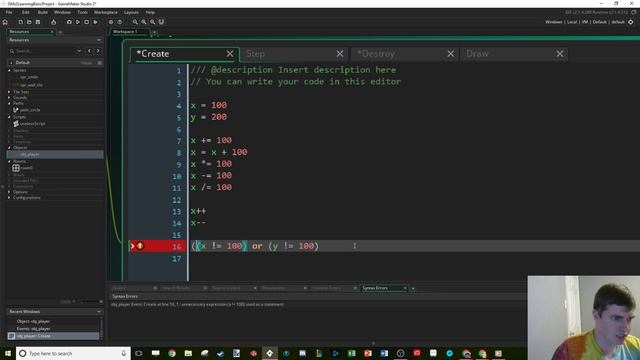Open Task View on the taskbar
The width and height of the screenshot is (640, 360).
139,353
